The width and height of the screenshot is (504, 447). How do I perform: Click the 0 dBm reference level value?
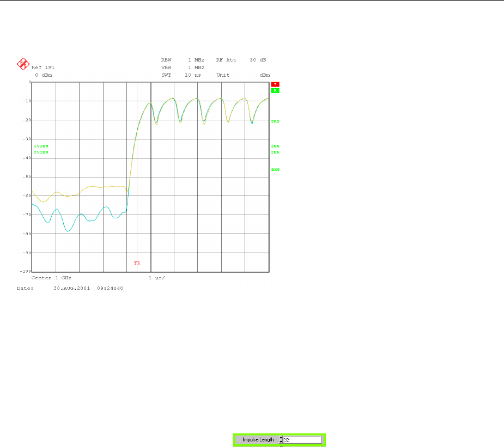click(44, 75)
